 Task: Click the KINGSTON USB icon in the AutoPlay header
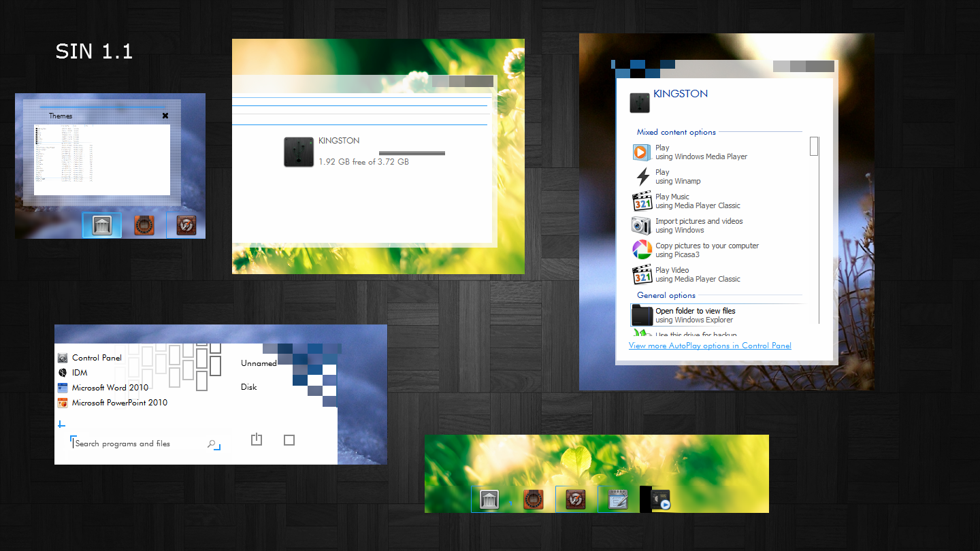click(x=640, y=103)
